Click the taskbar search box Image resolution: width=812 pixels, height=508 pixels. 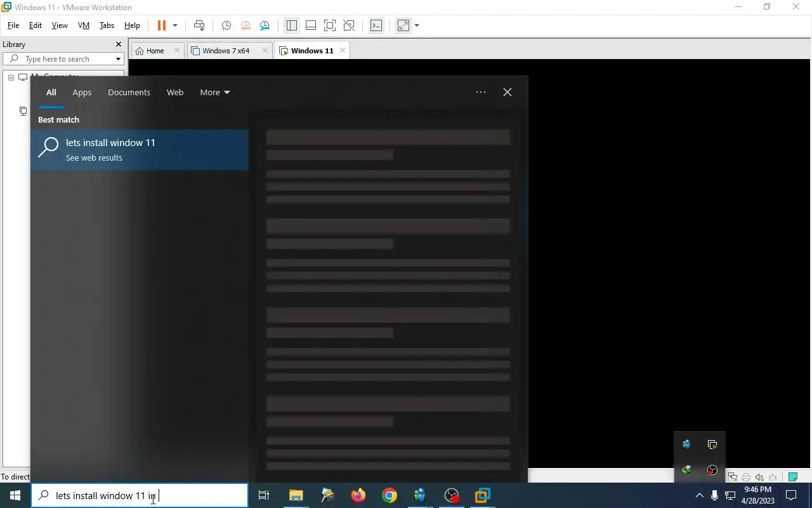[x=140, y=495]
